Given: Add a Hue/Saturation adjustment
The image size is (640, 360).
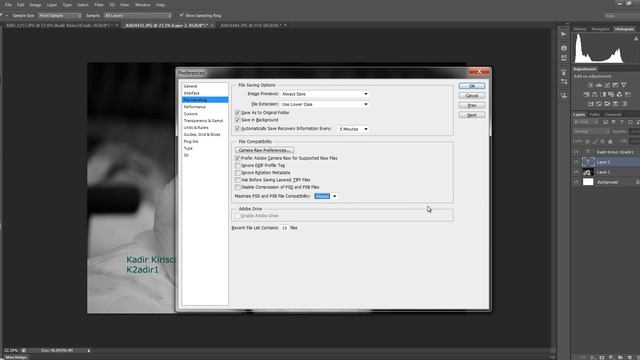Looking at the screenshot, I should [587, 94].
